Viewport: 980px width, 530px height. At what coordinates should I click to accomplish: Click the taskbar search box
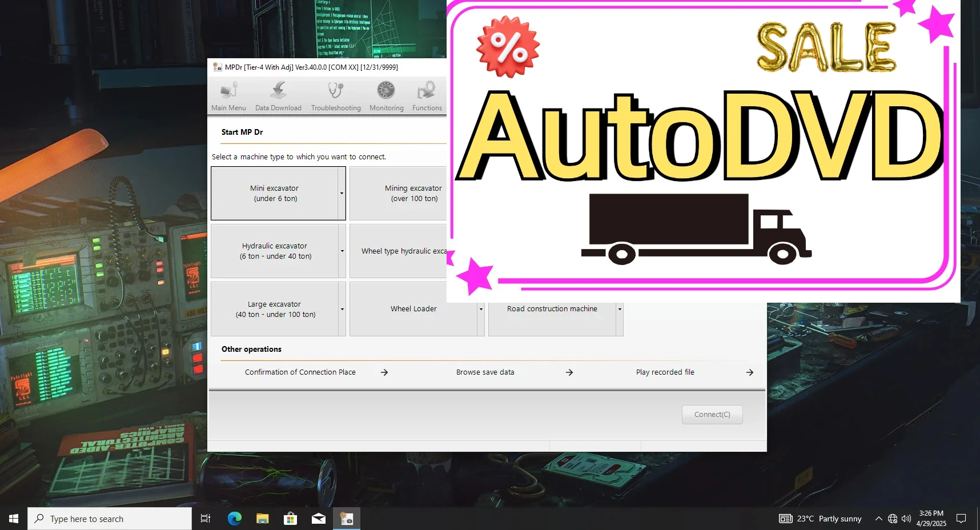pyautogui.click(x=110, y=519)
